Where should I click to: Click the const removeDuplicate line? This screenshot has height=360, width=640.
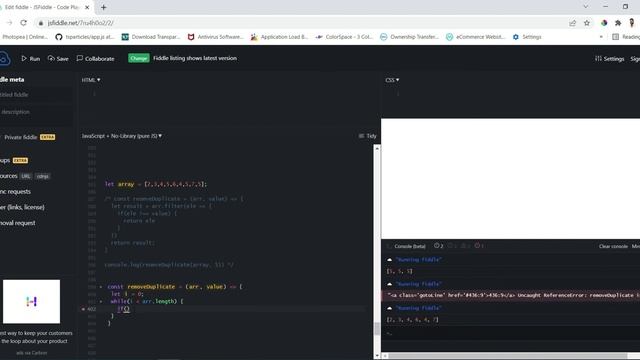175,287
